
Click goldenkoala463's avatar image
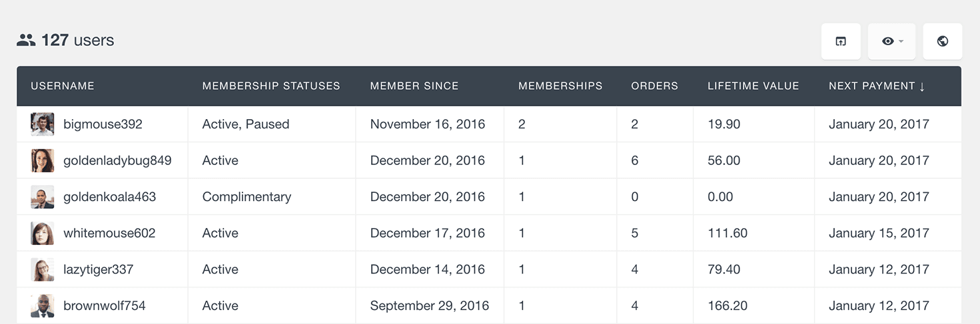coord(43,197)
